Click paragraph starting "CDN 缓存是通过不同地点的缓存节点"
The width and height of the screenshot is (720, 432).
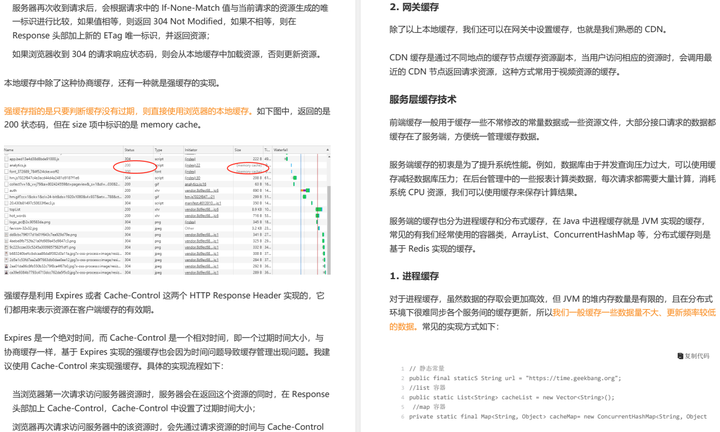point(551,65)
